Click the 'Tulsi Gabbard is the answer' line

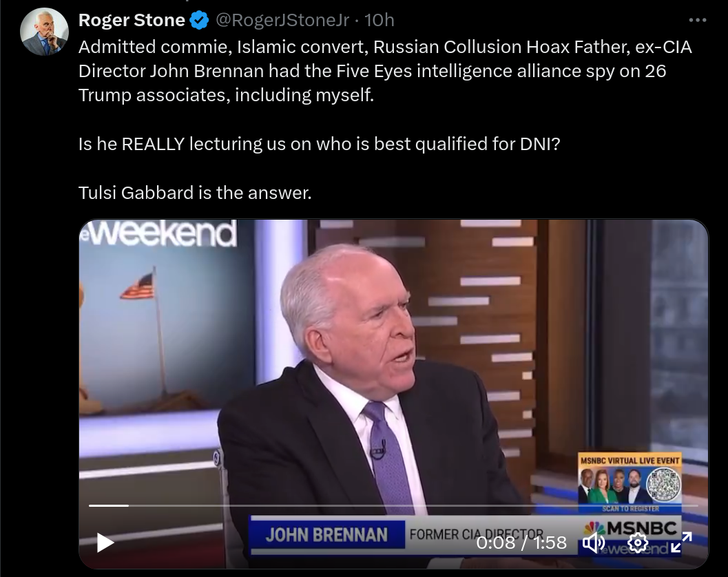195,193
